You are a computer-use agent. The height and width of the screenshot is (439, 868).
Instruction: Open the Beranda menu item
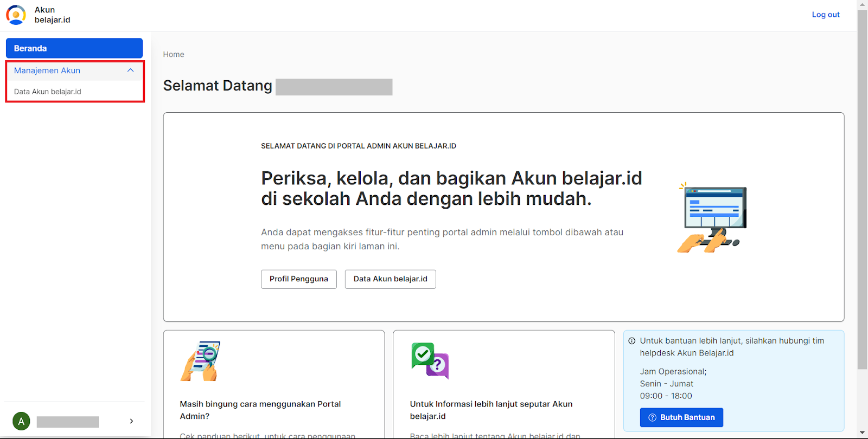point(74,48)
